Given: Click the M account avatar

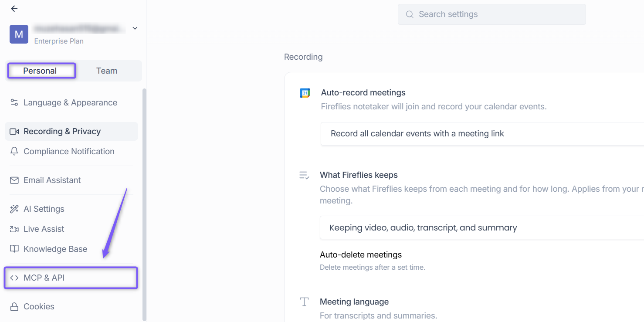Looking at the screenshot, I should tap(19, 34).
